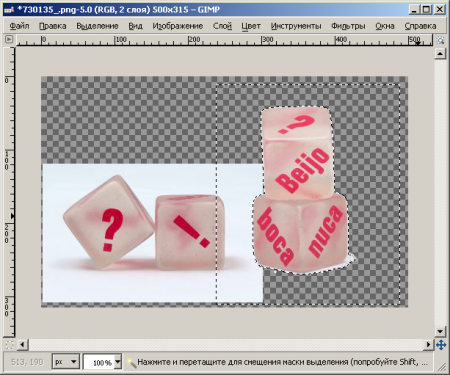Click the zoom percentage input field

point(99,362)
